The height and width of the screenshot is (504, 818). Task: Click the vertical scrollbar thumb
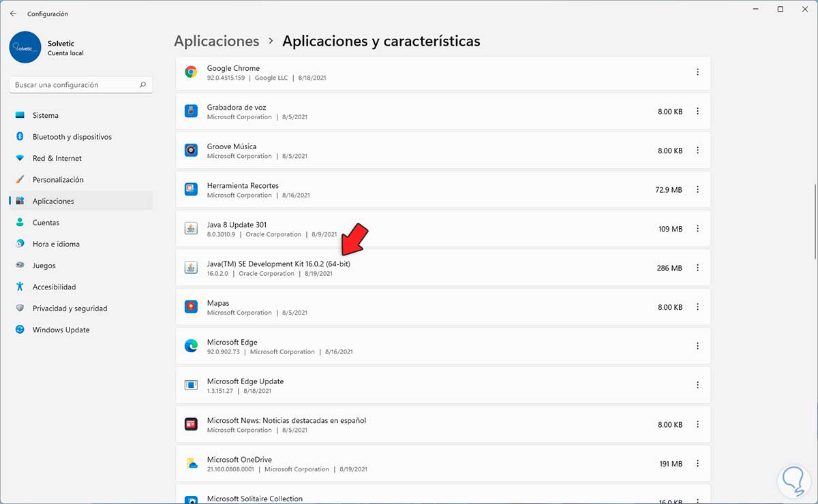[815, 221]
